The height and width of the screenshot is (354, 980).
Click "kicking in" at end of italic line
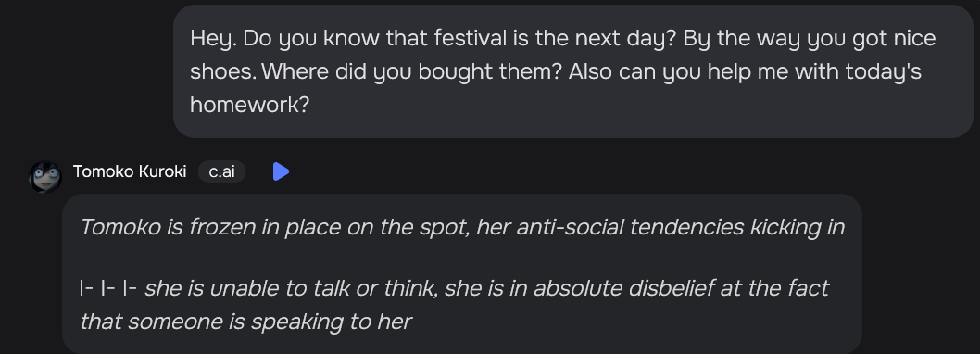click(x=797, y=227)
